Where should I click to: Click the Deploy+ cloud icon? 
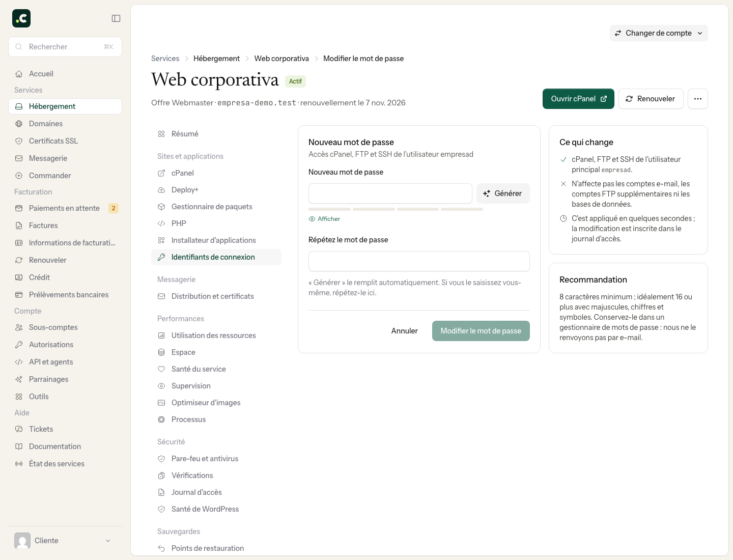click(x=161, y=190)
